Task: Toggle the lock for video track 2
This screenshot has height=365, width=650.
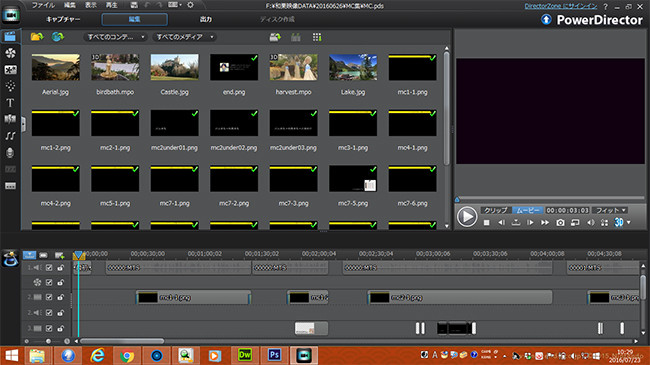Action: point(61,297)
